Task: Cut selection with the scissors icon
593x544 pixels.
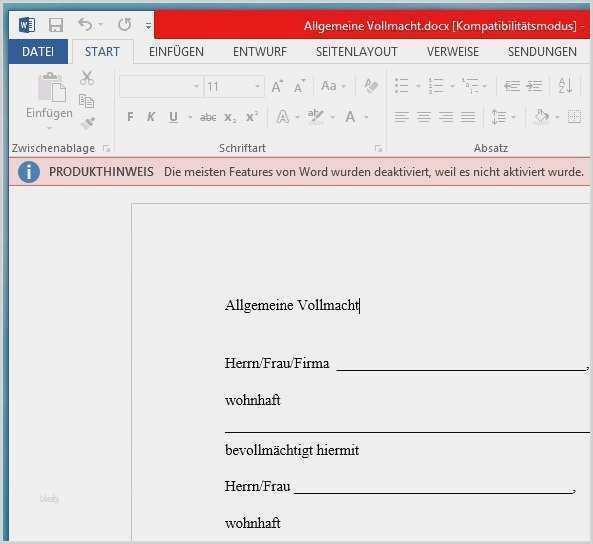Action: 87,78
